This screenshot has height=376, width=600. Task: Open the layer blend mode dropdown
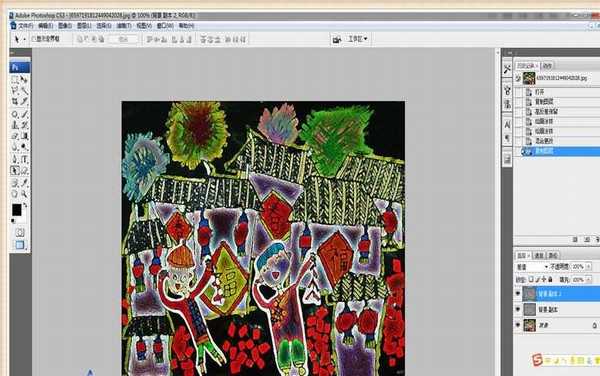[532, 267]
